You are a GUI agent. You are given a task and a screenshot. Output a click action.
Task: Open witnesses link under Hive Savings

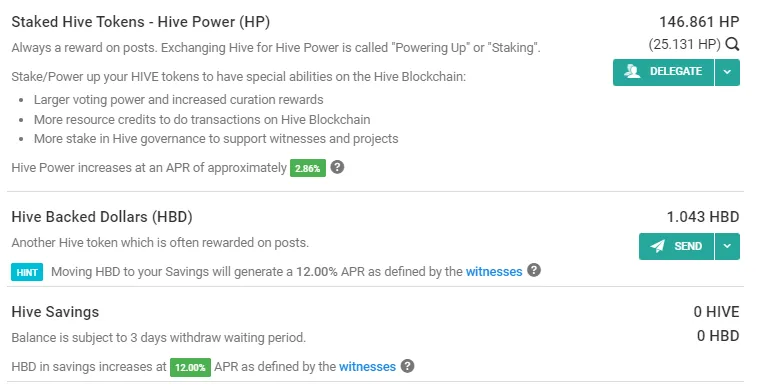[367, 367]
